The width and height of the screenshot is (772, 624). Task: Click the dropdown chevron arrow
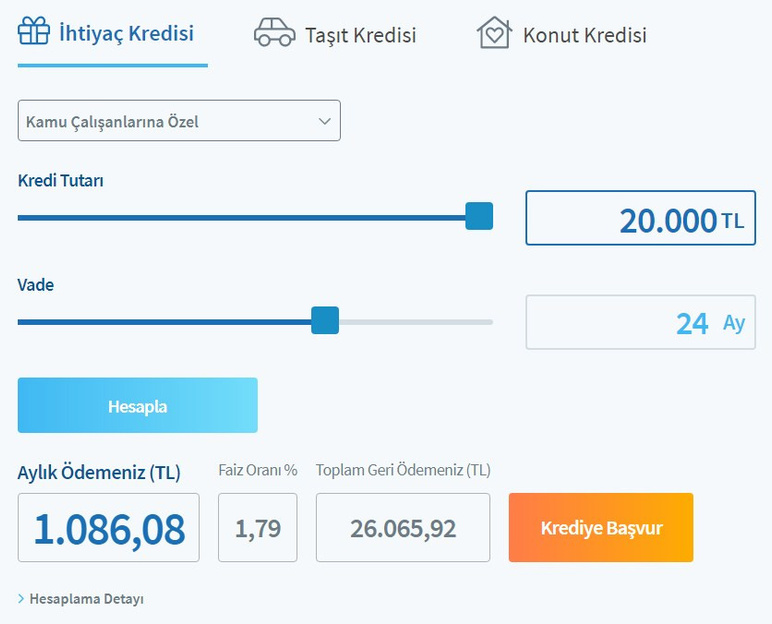pyautogui.click(x=324, y=121)
